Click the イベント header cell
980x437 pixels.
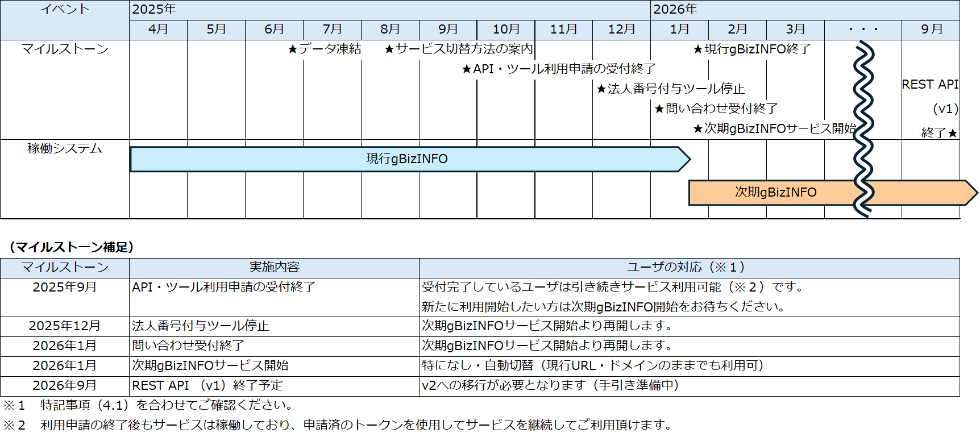pos(65,20)
